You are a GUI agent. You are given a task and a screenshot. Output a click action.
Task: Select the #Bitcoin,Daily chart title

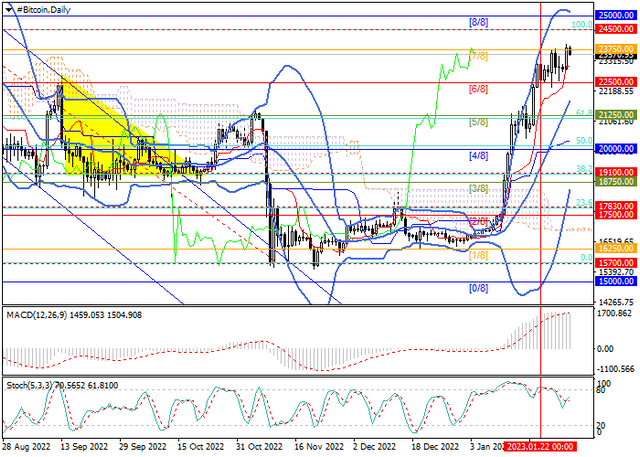(x=44, y=10)
